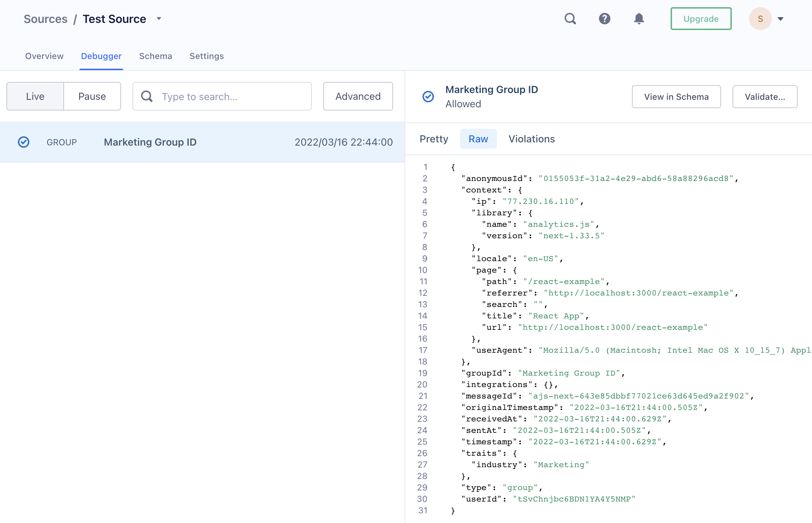This screenshot has width=812, height=523.
Task: Click the "url" localhost value on line 15
Action: 613,327
